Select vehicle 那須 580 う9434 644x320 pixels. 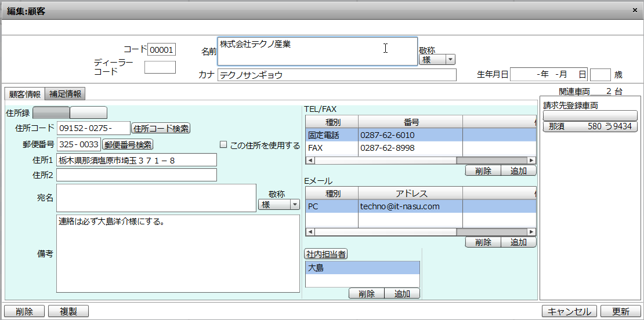click(590, 126)
